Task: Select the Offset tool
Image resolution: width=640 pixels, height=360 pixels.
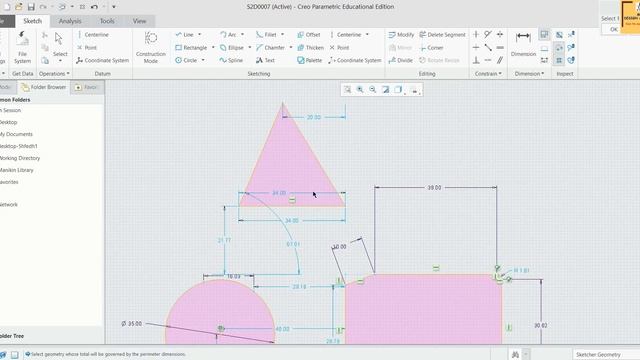Action: pyautogui.click(x=309, y=35)
